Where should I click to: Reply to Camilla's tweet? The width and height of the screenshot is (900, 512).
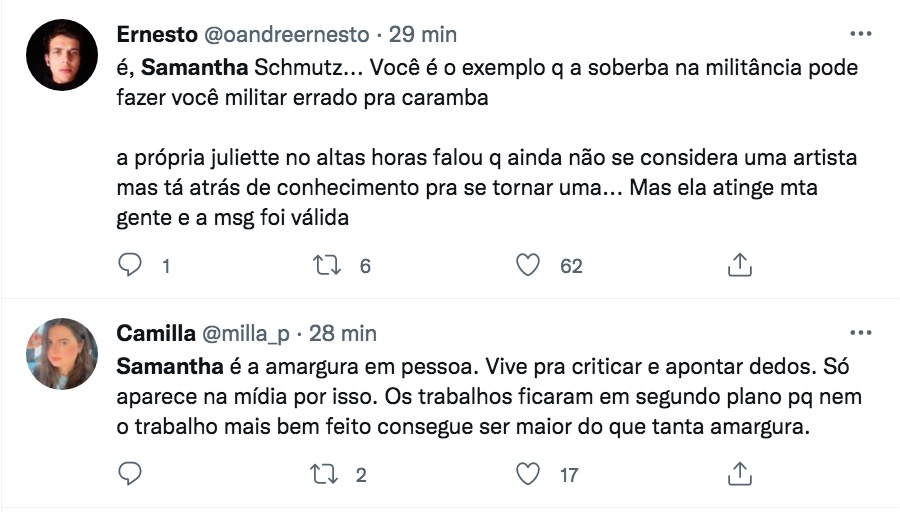(x=131, y=473)
